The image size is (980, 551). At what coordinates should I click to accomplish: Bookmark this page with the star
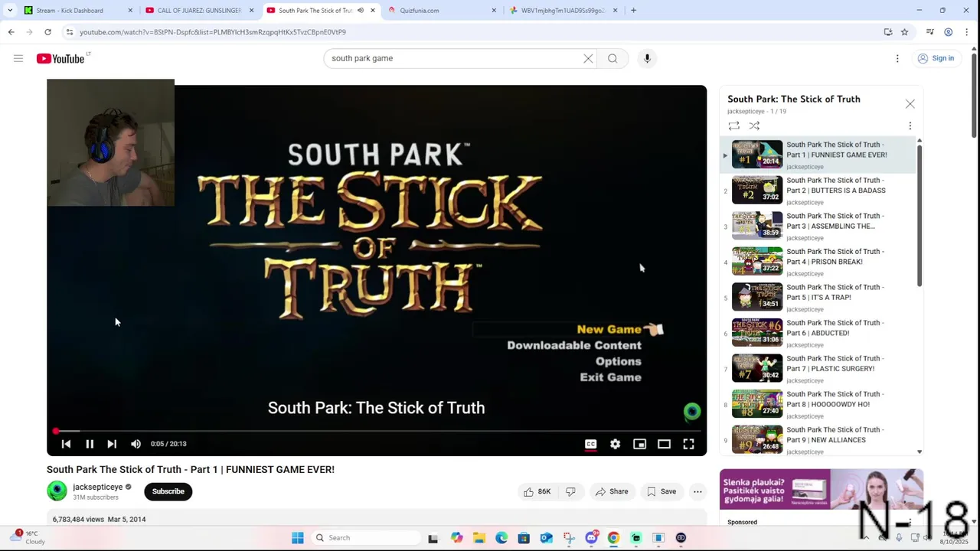(x=904, y=32)
